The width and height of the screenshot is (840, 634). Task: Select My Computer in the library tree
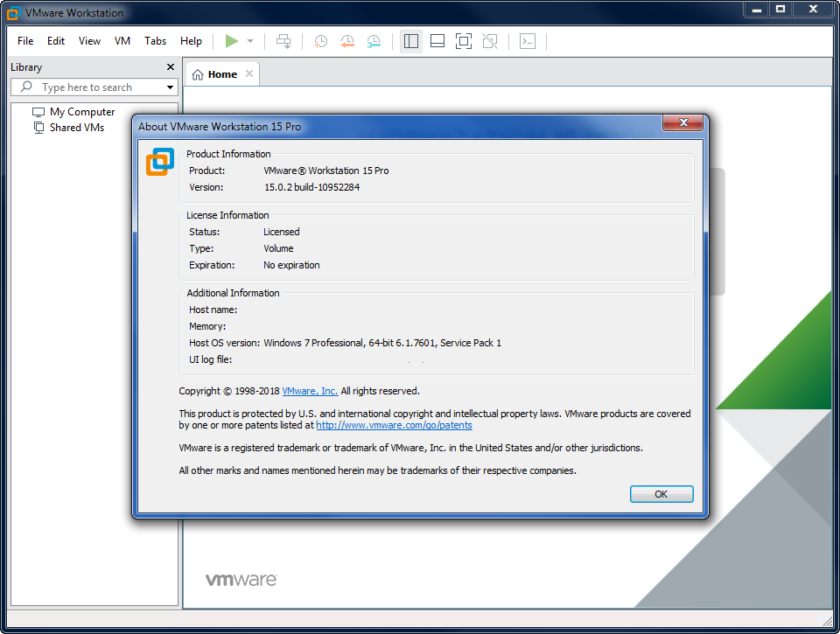point(82,112)
